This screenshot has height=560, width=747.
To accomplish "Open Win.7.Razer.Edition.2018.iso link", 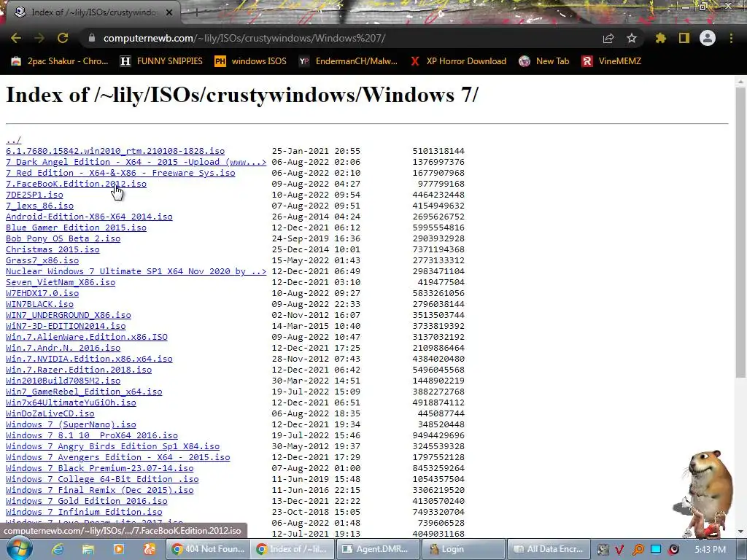I will pyautogui.click(x=79, y=370).
